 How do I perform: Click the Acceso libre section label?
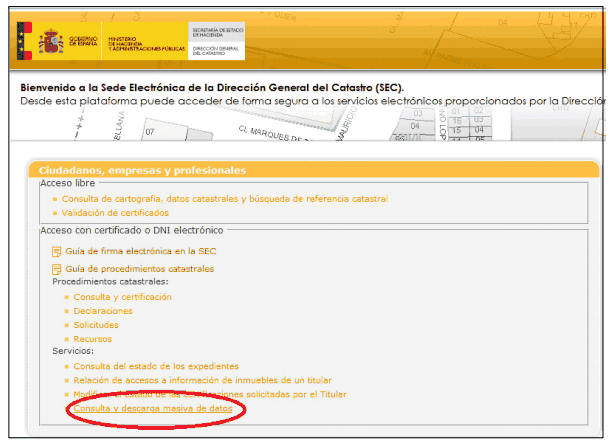coord(68,183)
